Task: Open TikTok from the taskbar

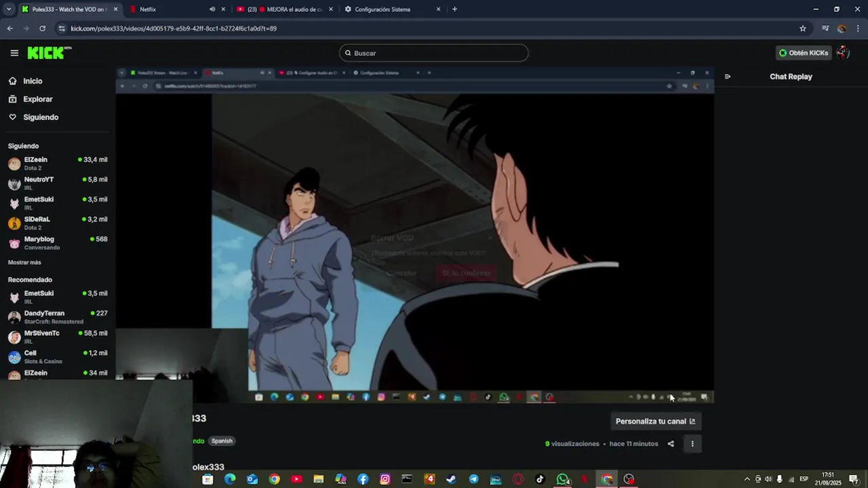Action: pyautogui.click(x=540, y=479)
